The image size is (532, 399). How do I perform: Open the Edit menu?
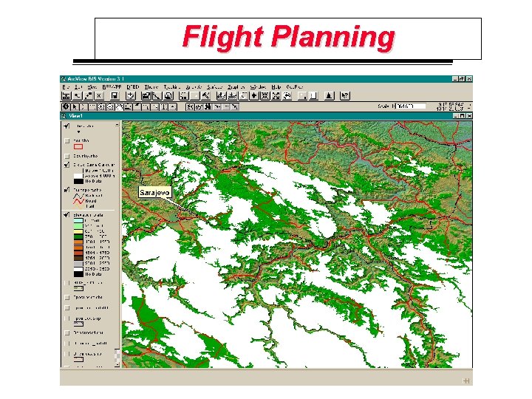pyautogui.click(x=78, y=87)
